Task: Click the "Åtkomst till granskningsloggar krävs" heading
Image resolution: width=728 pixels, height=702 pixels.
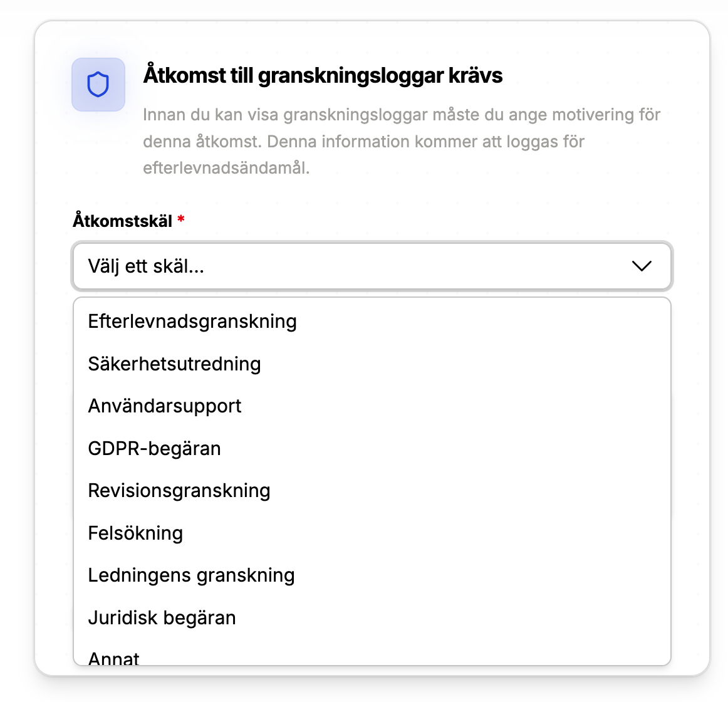Action: pyautogui.click(x=323, y=75)
